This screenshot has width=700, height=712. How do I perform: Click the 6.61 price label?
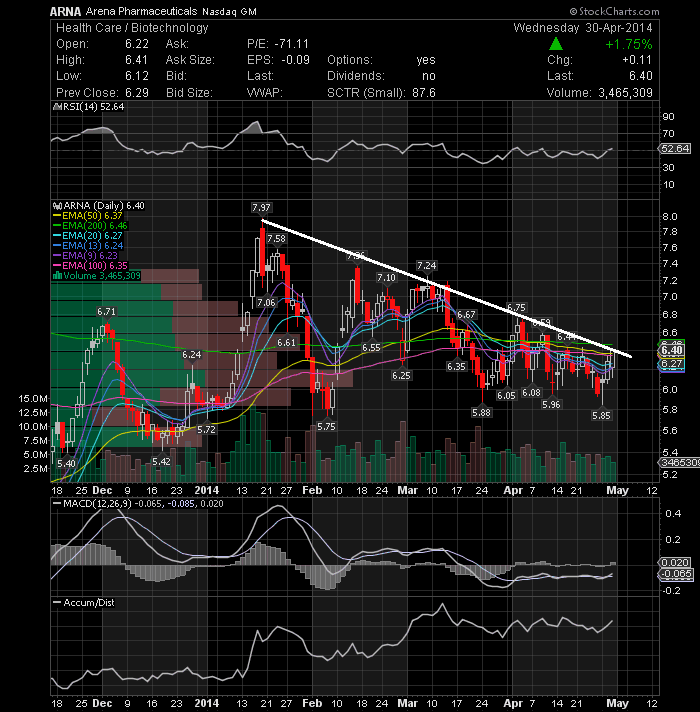point(286,342)
